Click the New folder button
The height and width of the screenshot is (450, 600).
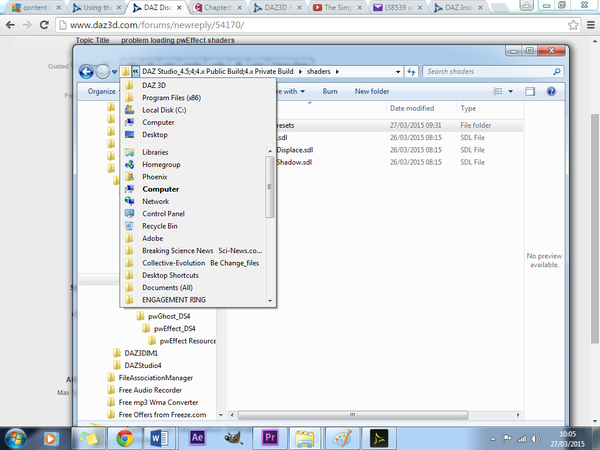pos(372,91)
